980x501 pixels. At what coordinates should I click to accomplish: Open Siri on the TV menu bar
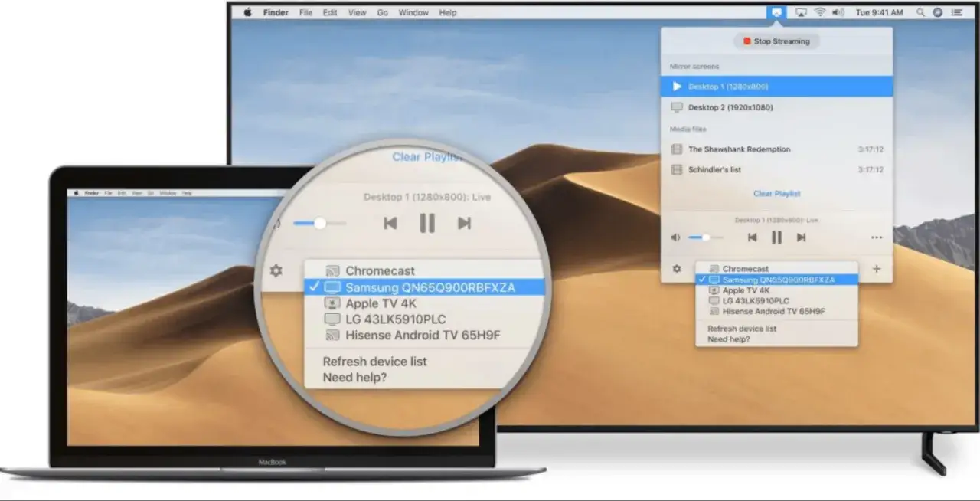(938, 12)
